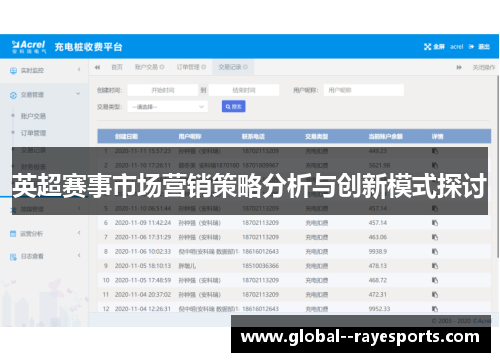Image resolution: width=500 pixels, height=362 pixels.
Task: Click the 创建日期 column header
Action: (x=126, y=137)
